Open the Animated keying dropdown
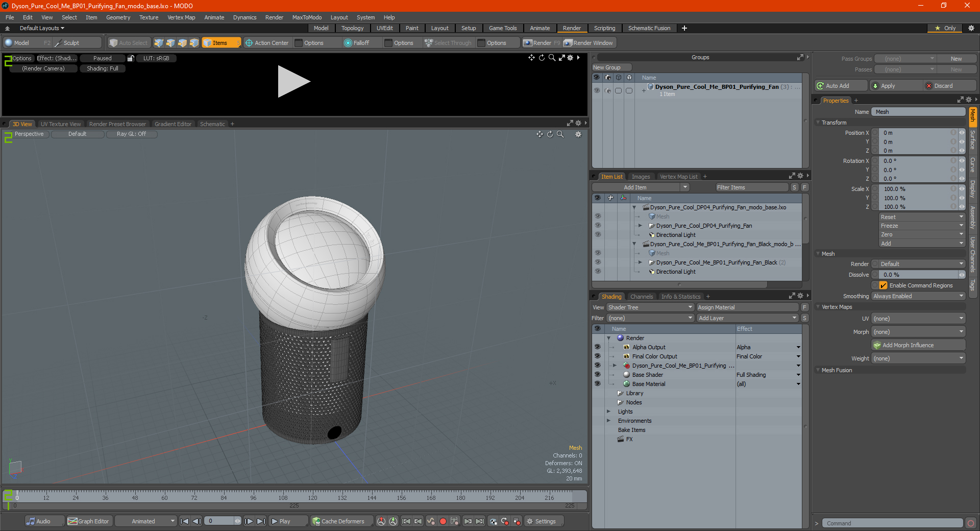Image resolution: width=980 pixels, height=531 pixels. pos(146,521)
